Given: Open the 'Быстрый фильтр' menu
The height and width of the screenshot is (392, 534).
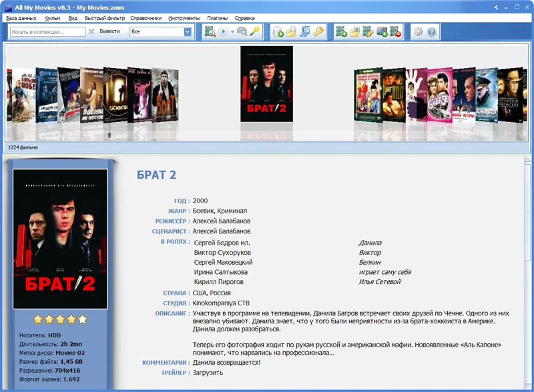Looking at the screenshot, I should click(x=105, y=18).
